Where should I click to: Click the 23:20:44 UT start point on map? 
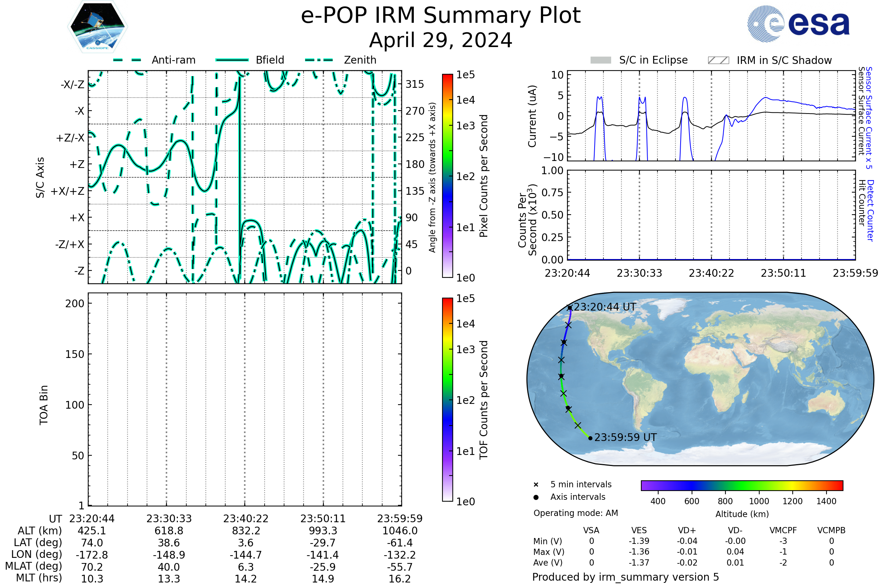tap(570, 308)
